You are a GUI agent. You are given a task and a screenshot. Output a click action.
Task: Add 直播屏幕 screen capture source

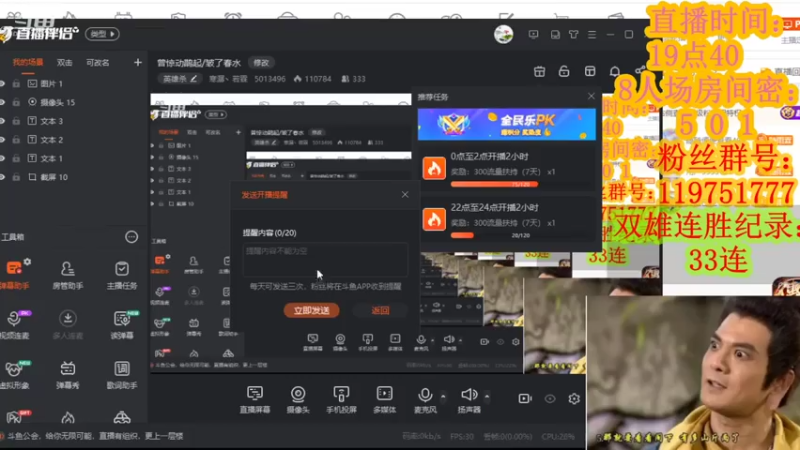point(255,399)
